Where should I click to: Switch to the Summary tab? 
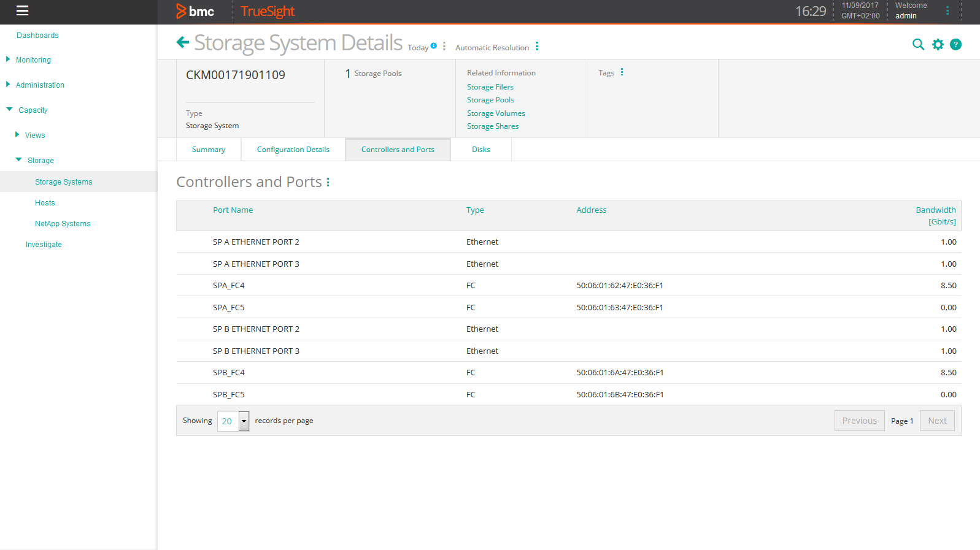[209, 150]
